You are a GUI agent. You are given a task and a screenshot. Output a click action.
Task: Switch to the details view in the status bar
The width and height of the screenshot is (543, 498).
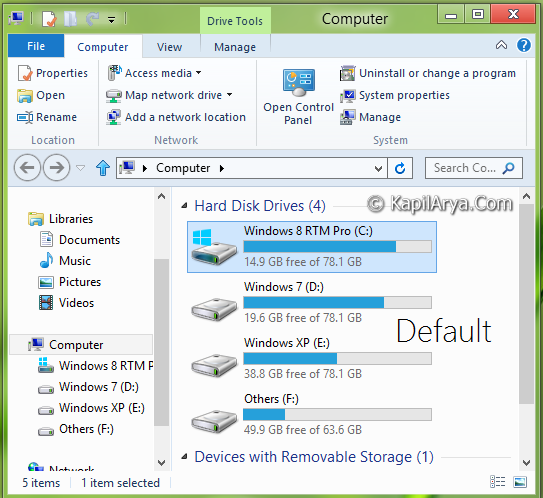click(497, 482)
